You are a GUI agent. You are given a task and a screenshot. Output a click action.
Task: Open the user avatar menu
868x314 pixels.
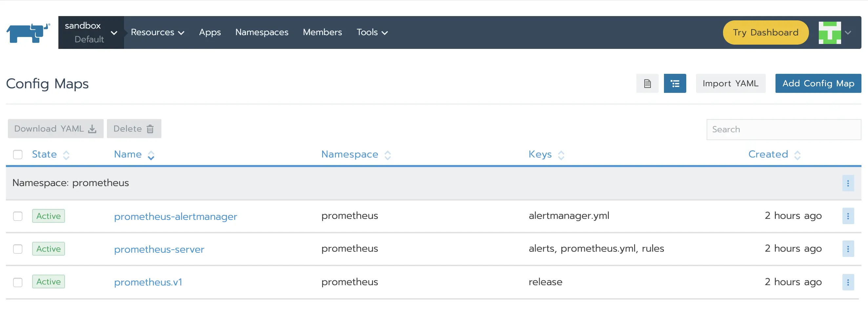pyautogui.click(x=834, y=33)
